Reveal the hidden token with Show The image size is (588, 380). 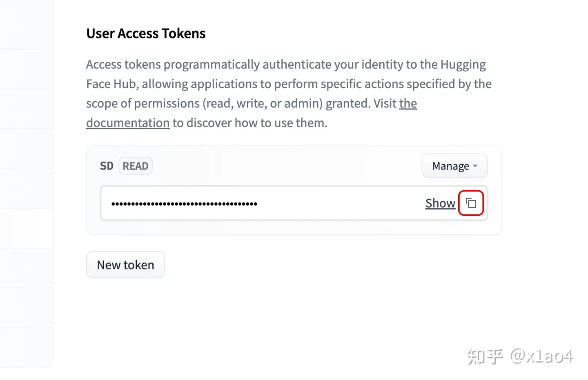click(x=440, y=203)
